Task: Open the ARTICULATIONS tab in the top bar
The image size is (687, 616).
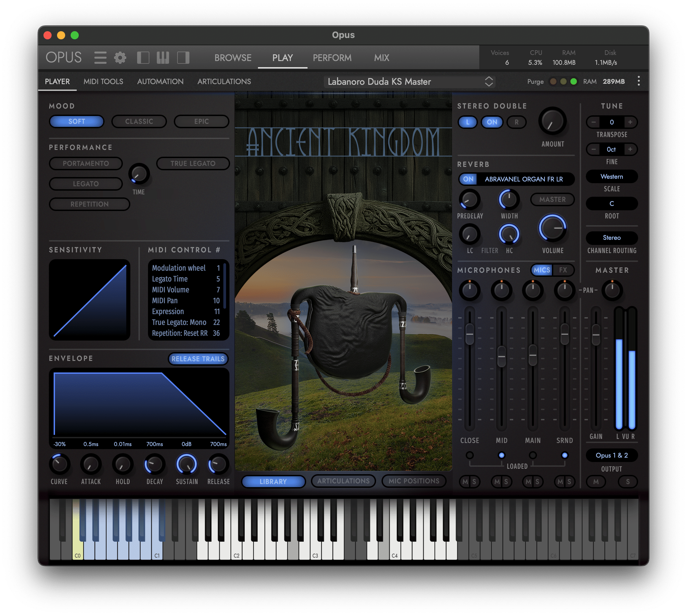Action: pyautogui.click(x=224, y=81)
